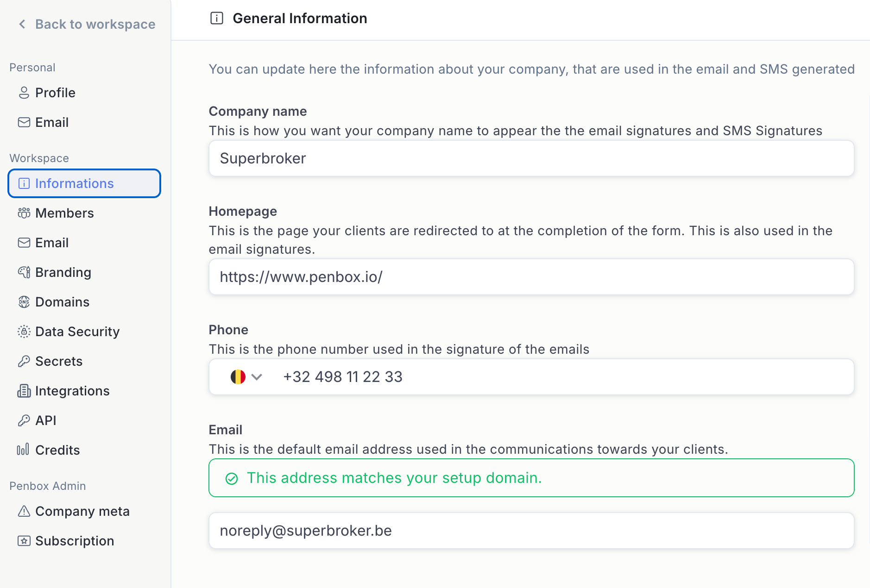870x588 pixels.
Task: Open the Secrets label in sidebar
Action: pos(59,361)
